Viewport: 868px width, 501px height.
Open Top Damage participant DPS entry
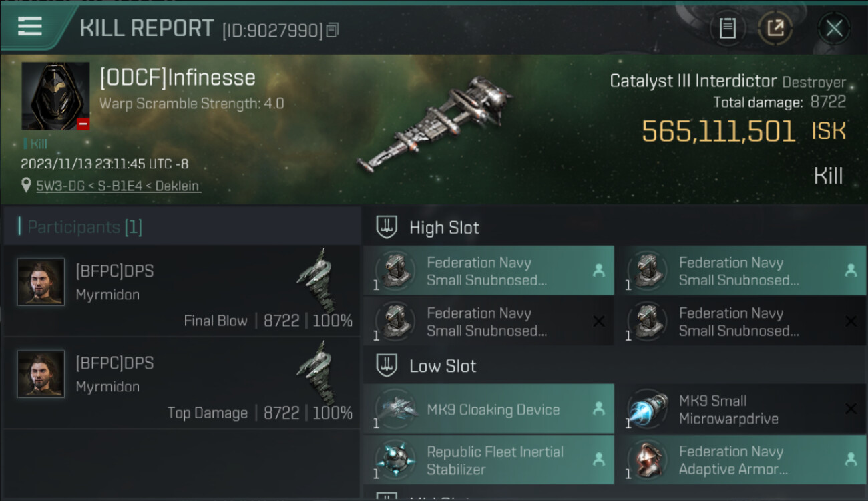[x=182, y=382]
